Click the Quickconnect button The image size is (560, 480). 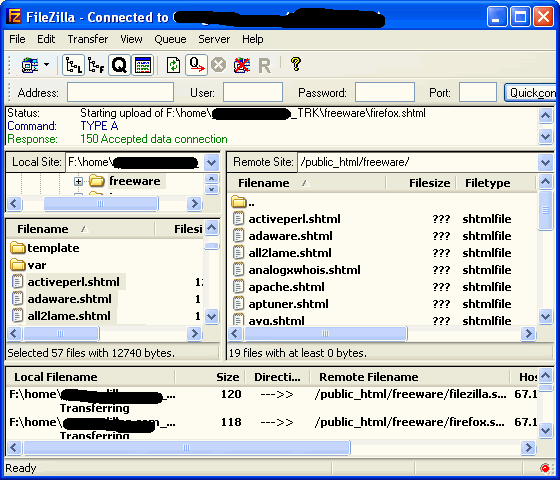530,92
